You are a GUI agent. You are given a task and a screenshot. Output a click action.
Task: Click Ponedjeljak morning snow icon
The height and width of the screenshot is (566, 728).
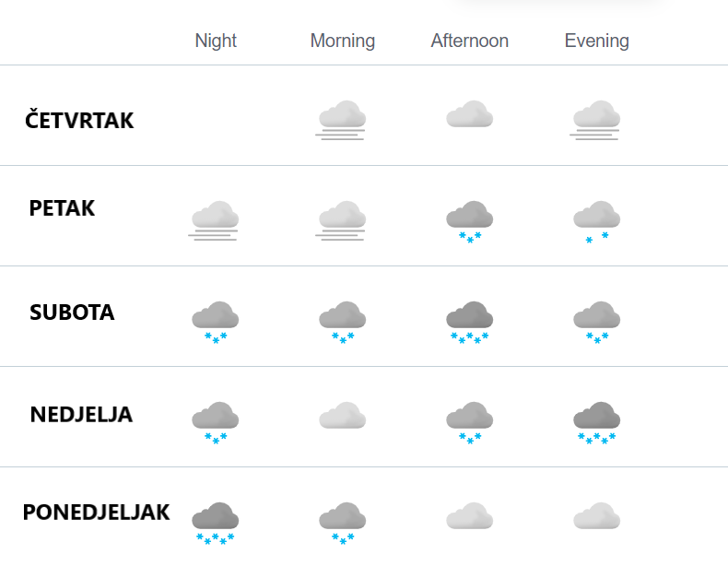coord(342,524)
